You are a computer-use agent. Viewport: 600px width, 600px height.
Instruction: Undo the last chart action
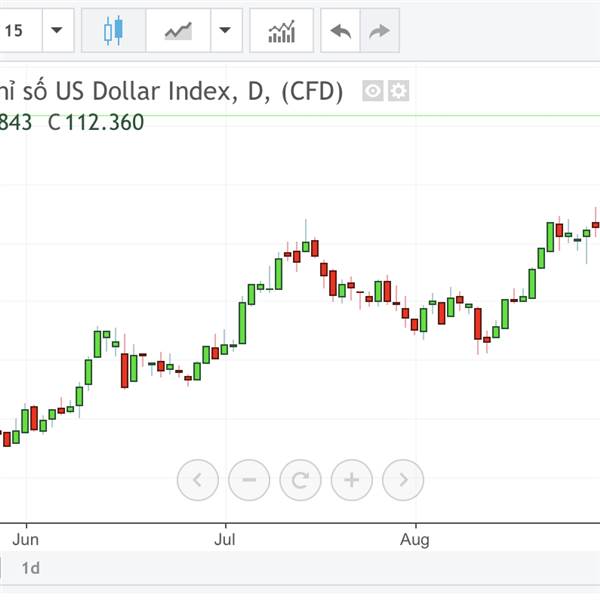pos(341,31)
